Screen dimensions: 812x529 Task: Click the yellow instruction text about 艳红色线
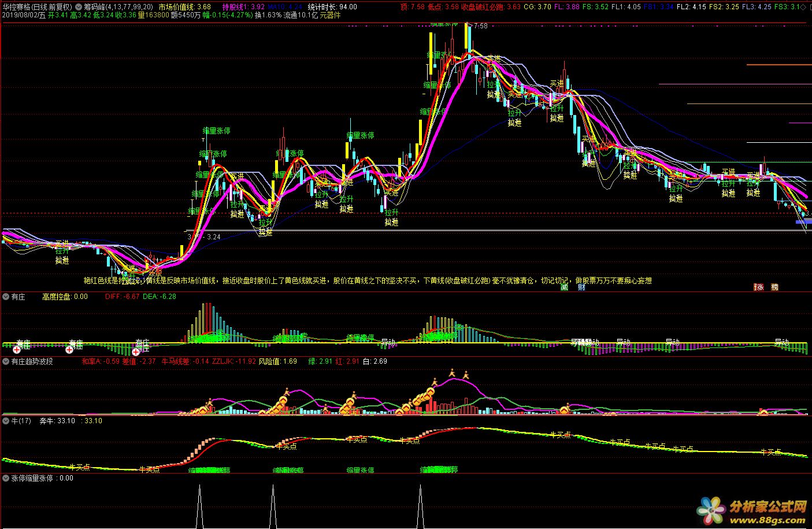(x=368, y=280)
